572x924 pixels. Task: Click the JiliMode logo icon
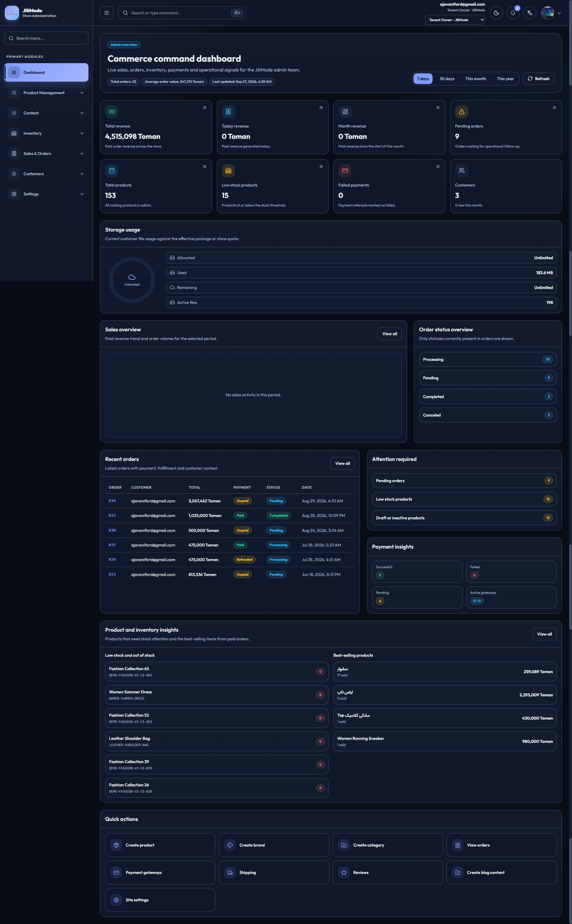click(x=12, y=13)
